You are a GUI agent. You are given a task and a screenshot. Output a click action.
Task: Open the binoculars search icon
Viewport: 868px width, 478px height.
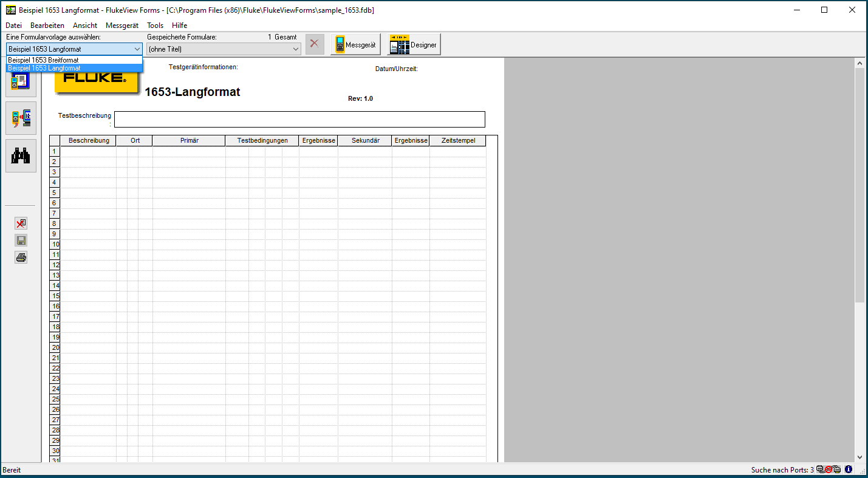[21, 155]
